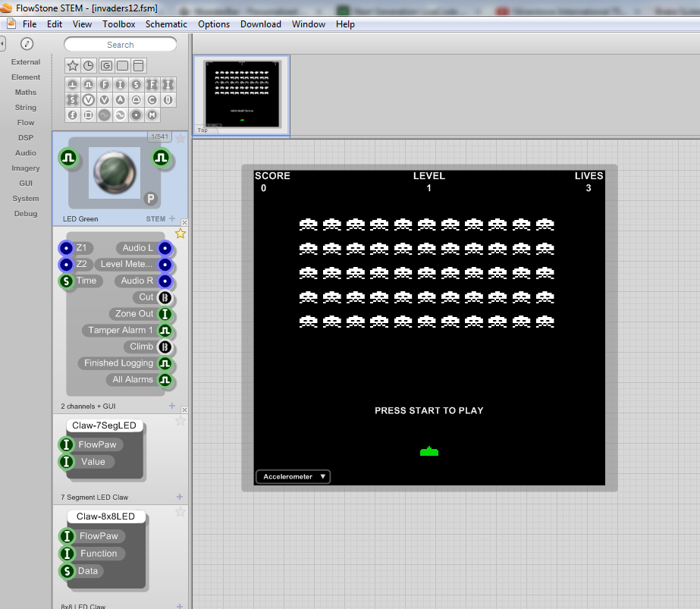This screenshot has width=700, height=609.
Task: Click the plus beside 7 Segment LED Claw
Action: coord(180,497)
